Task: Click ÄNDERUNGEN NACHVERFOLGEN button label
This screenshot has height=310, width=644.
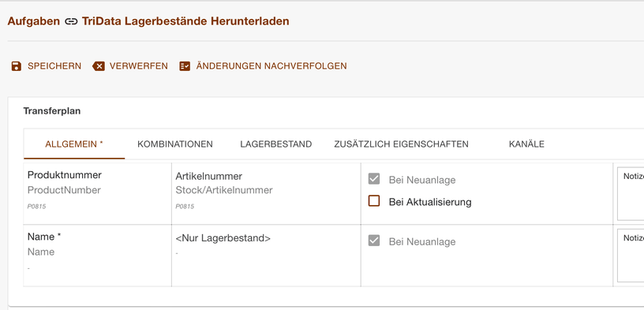Action: coord(271,66)
